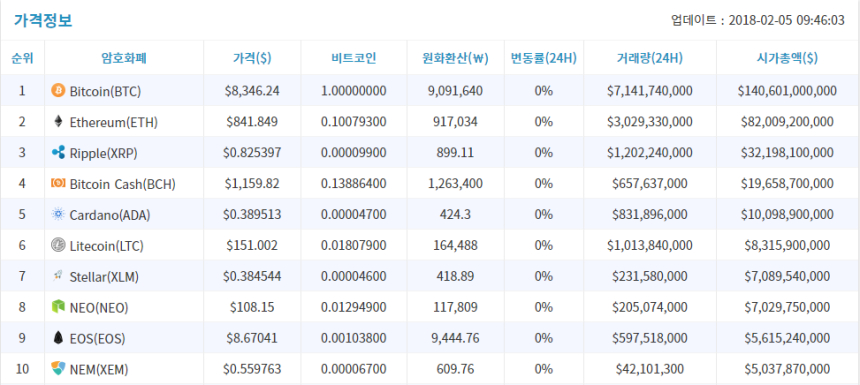Click Ripple market cap $32,198,100,000
Image resolution: width=860 pixels, height=385 pixels.
788,153
